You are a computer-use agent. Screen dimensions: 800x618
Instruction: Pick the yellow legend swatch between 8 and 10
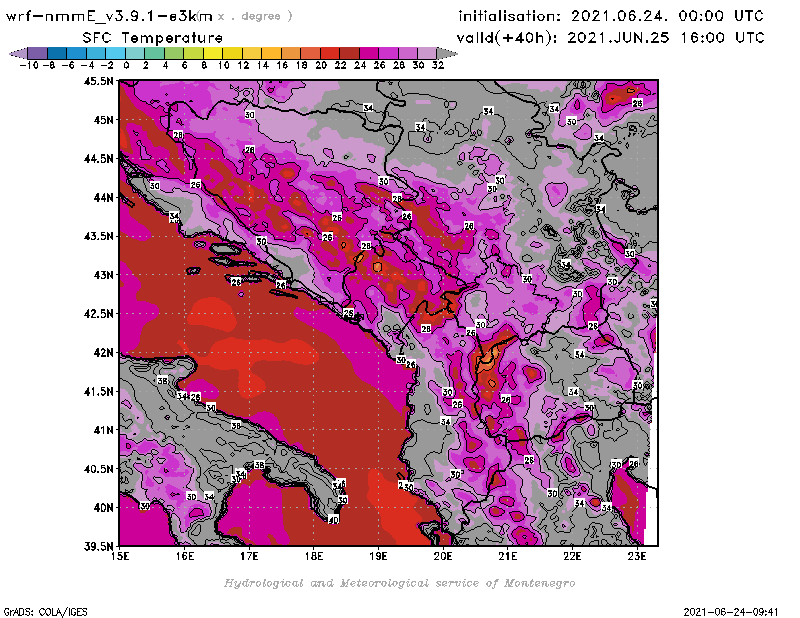tap(213, 54)
